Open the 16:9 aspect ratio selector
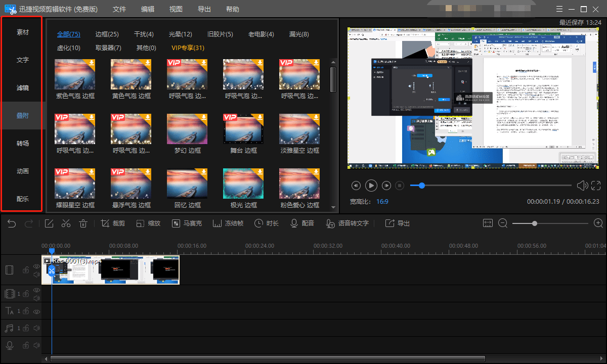This screenshot has width=607, height=364. [382, 201]
